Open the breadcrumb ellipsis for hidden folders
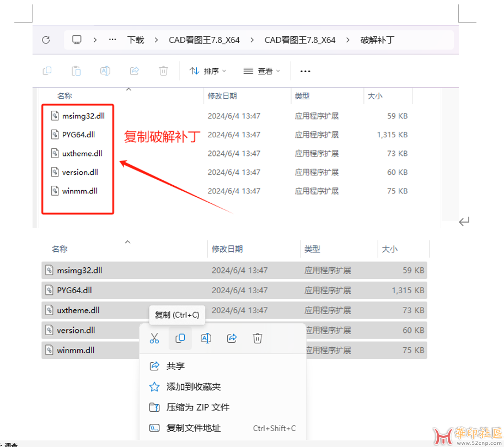This screenshot has height=447, width=504. [x=112, y=40]
